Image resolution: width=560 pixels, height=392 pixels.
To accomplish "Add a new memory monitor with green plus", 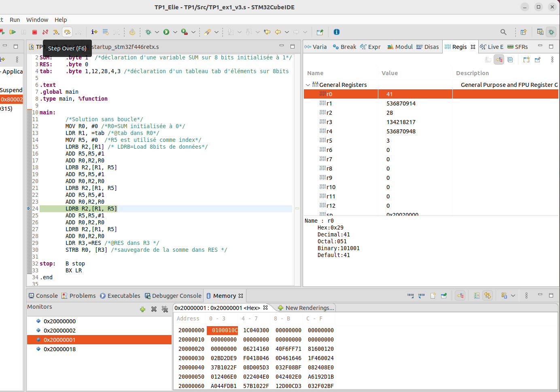I will [x=142, y=309].
